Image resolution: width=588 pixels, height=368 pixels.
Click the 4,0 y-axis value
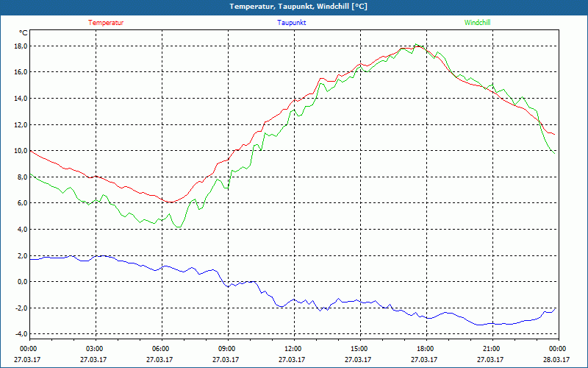point(22,229)
